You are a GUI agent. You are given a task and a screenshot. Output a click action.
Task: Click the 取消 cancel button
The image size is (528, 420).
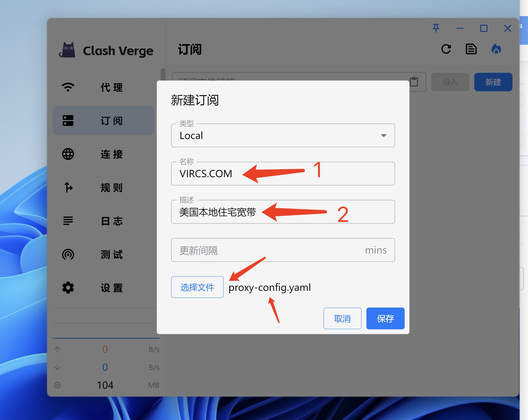342,319
